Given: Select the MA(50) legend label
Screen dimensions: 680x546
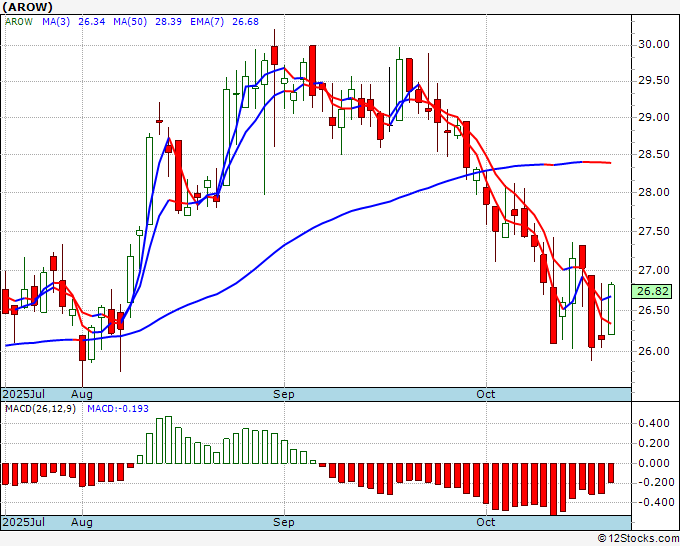Looking at the screenshot, I should tap(130, 22).
